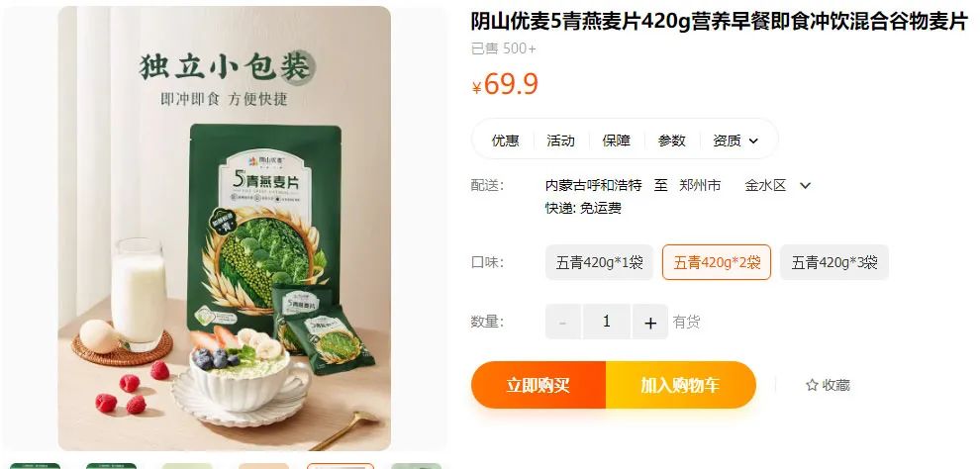Click the 加入购物车 button
This screenshot has width=980, height=469.
[681, 385]
